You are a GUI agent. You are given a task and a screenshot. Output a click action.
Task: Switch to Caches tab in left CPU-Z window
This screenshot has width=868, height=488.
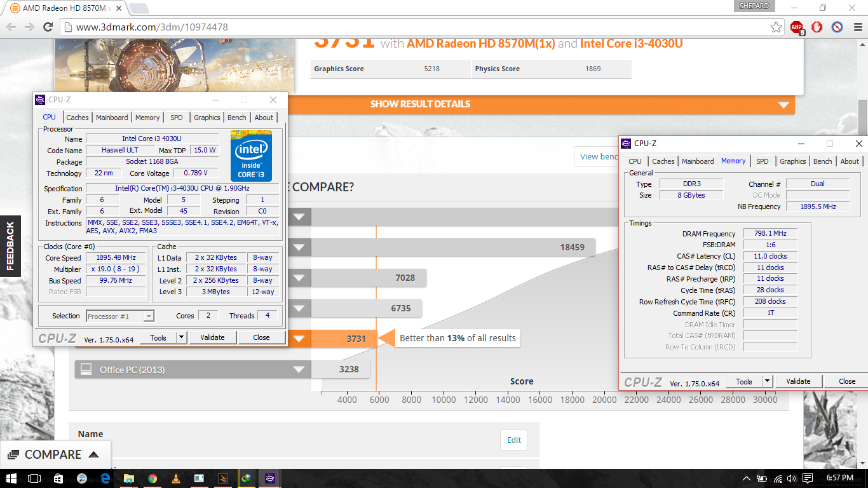78,118
